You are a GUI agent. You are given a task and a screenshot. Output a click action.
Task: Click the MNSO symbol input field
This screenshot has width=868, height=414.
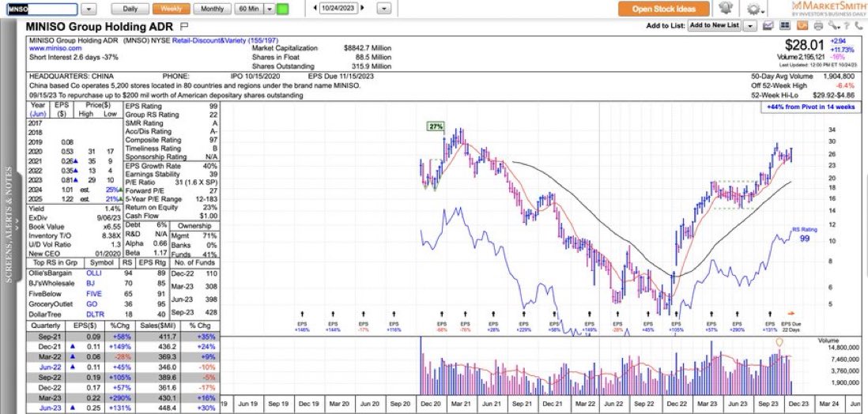[42, 9]
